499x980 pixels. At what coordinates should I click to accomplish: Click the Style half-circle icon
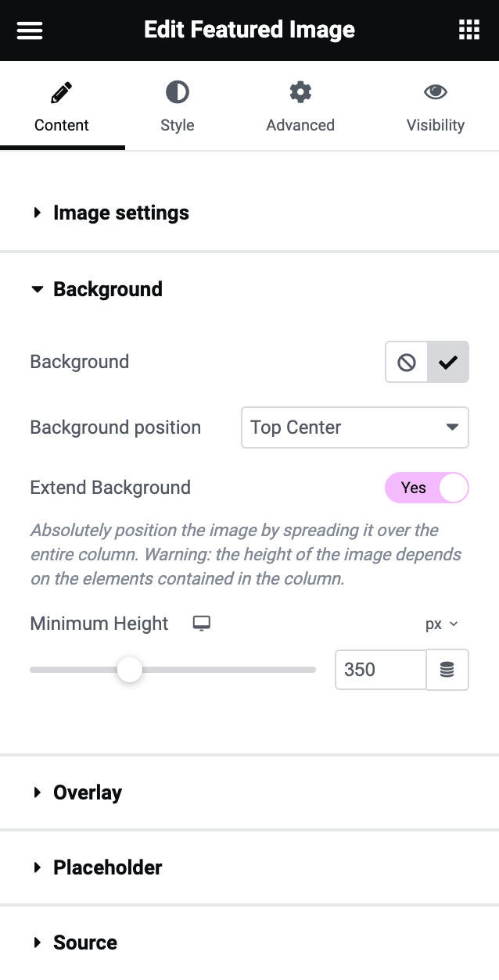pyautogui.click(x=177, y=93)
